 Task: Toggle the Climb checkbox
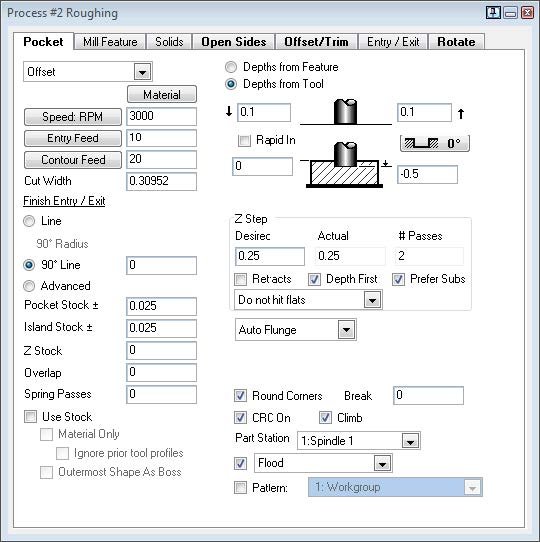pos(325,418)
